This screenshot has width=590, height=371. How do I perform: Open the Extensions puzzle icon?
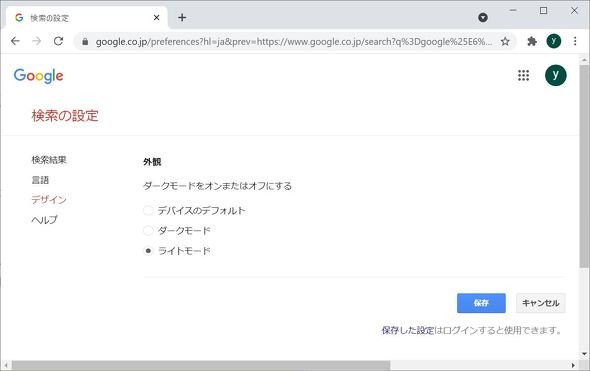tap(532, 41)
